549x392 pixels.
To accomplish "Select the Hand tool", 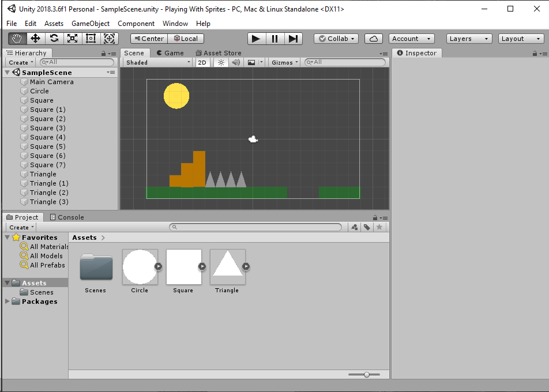I will 16,38.
